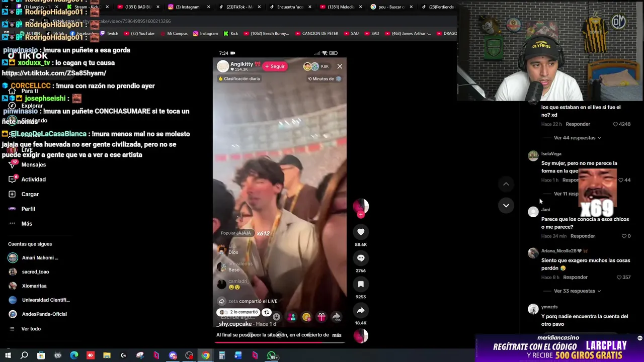The width and height of the screenshot is (644, 362).
Task: Click the video progress bar
Action: pos(279,342)
